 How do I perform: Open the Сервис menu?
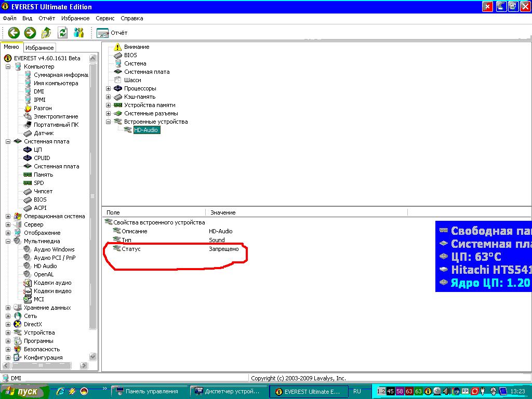click(105, 18)
